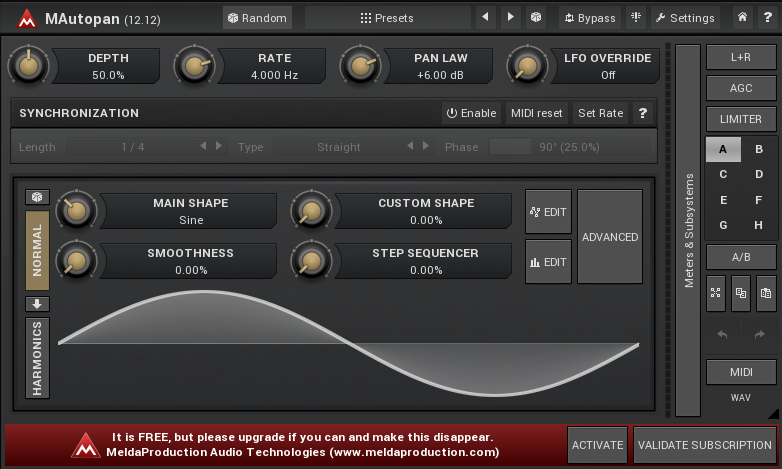Click Length next value arrow

218,146
